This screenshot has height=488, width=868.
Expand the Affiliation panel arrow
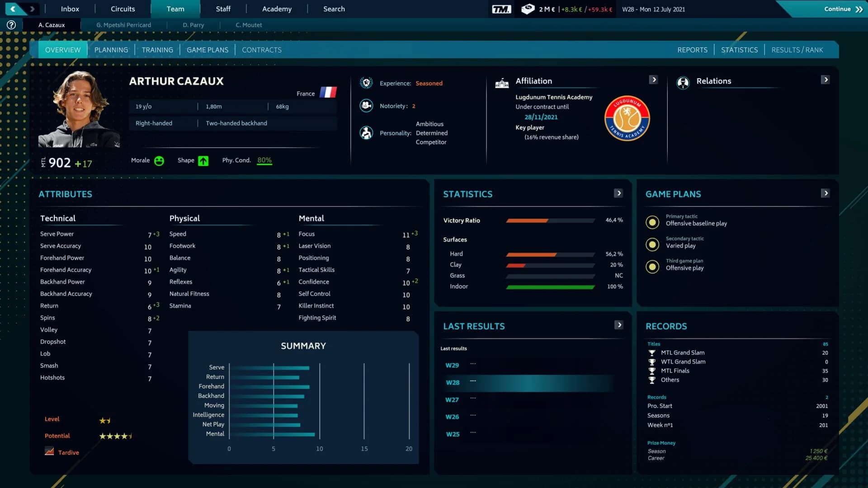click(654, 79)
